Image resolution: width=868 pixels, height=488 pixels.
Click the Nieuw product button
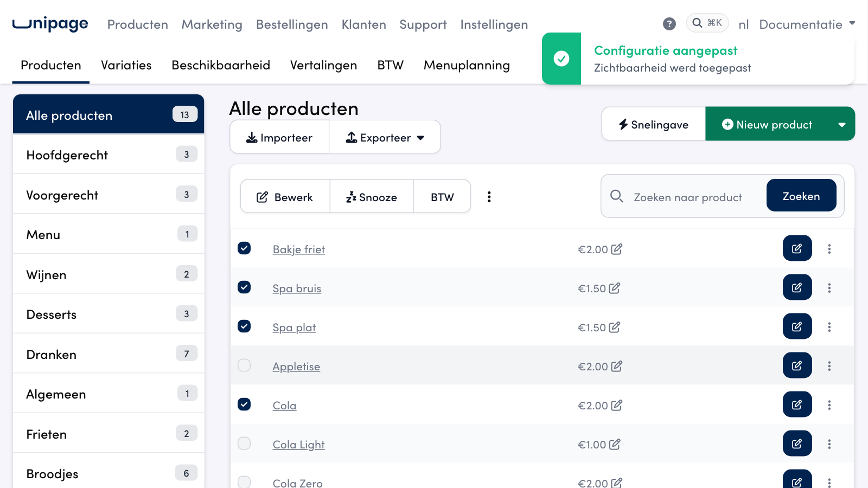(x=767, y=124)
